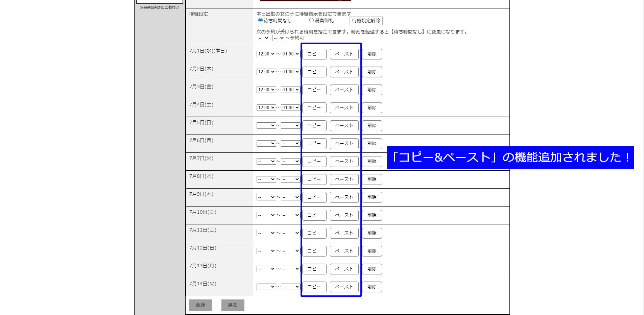The image size is (644, 315).
Task: Open the 7月3日 end time dropdown
Action: pyautogui.click(x=290, y=90)
